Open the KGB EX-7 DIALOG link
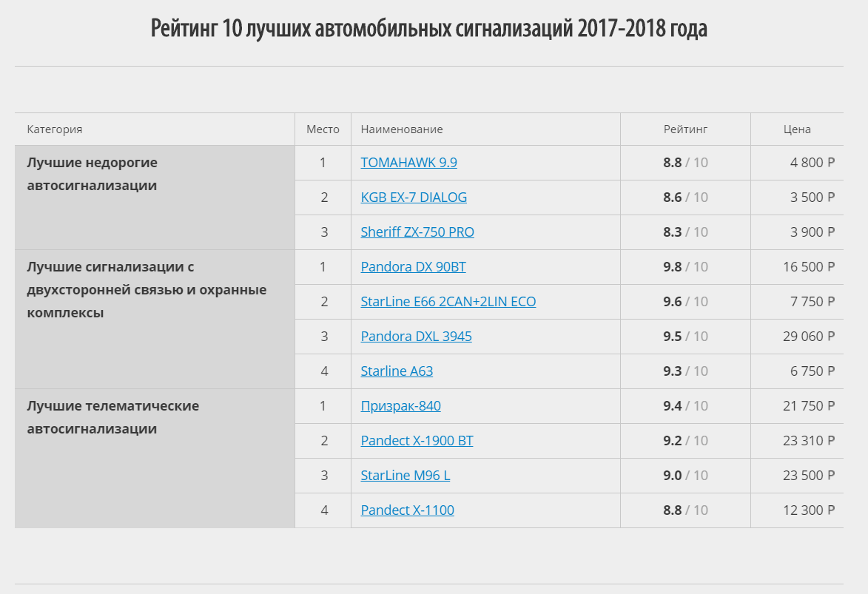The width and height of the screenshot is (868, 594). [x=414, y=197]
